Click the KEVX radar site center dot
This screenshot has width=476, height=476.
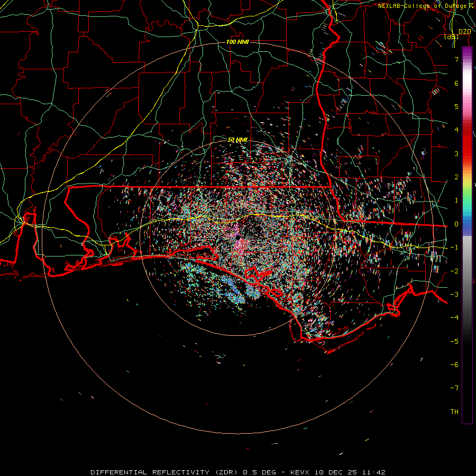237,236
